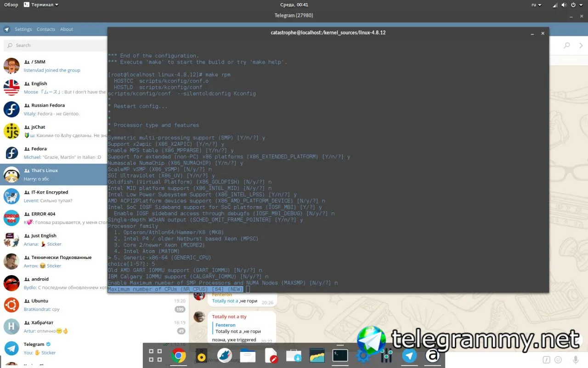Click the microphone voice message button in Telegram

click(x=576, y=360)
